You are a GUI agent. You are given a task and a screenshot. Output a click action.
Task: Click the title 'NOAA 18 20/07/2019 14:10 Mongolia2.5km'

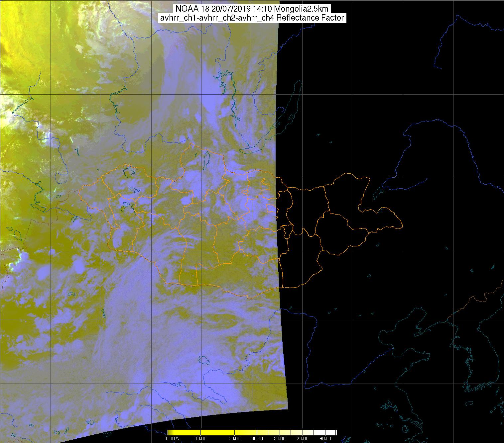252,9
